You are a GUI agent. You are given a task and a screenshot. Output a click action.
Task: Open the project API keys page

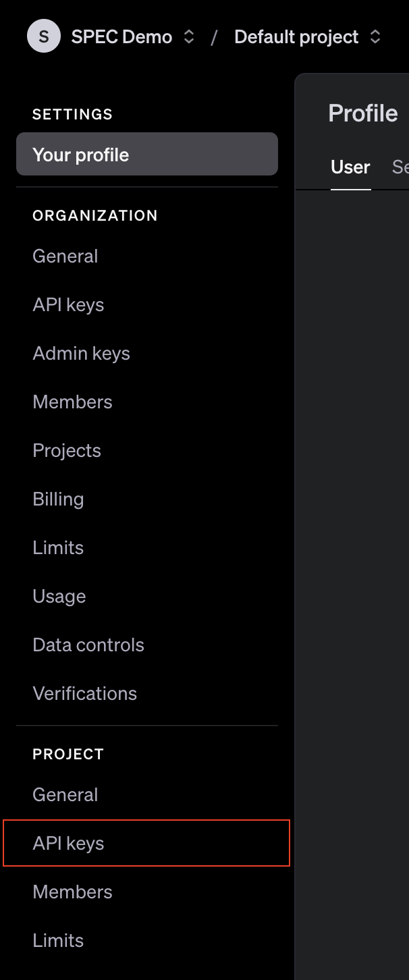[x=67, y=843]
